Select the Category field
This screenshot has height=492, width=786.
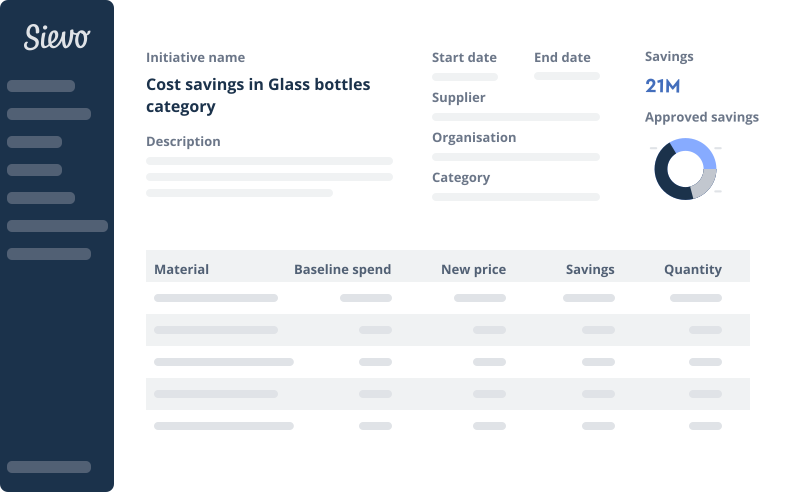[x=515, y=197]
